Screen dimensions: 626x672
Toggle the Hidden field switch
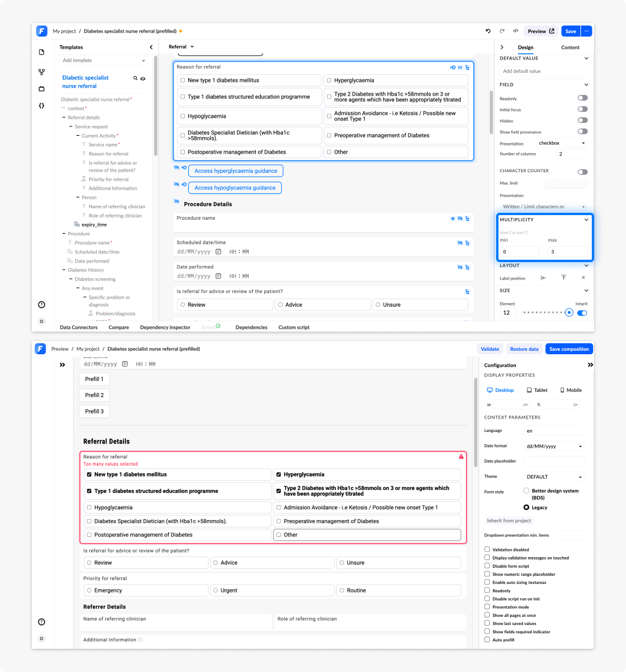point(583,121)
